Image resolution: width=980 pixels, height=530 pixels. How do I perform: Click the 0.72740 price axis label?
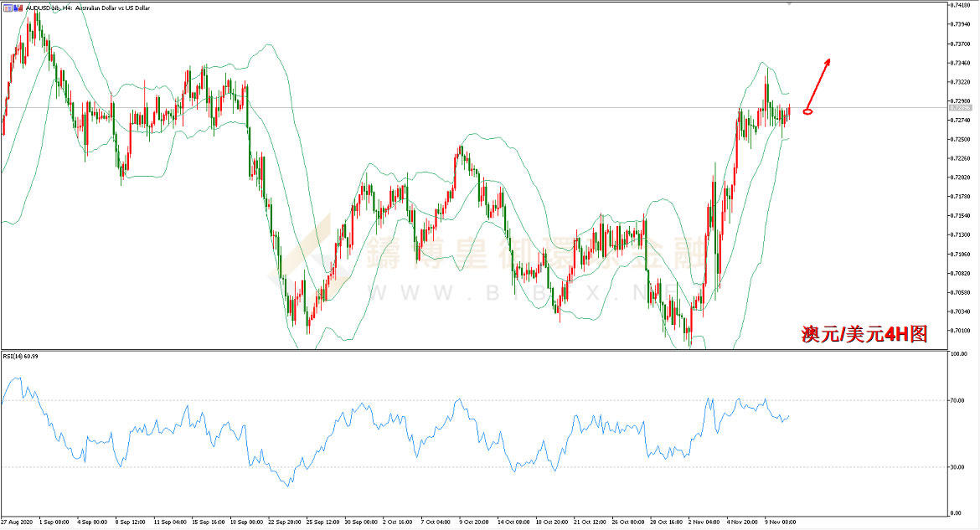[x=961, y=120]
